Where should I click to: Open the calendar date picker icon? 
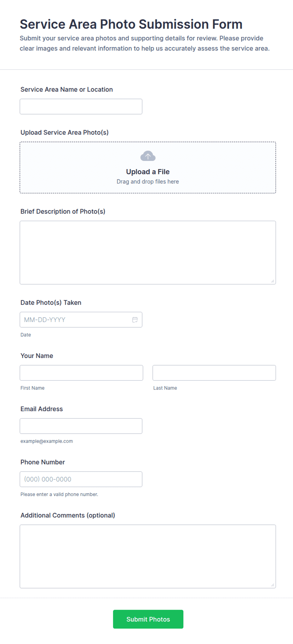[135, 320]
